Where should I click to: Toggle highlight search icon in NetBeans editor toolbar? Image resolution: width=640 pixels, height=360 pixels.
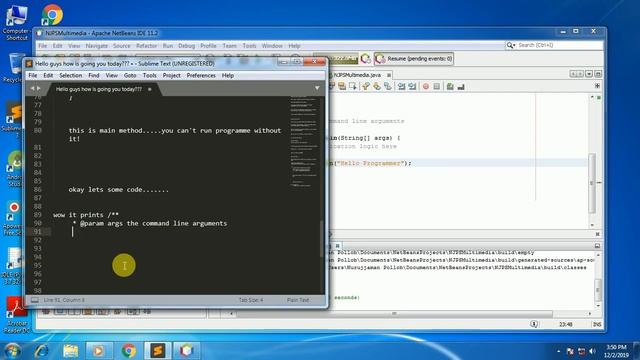click(x=342, y=86)
